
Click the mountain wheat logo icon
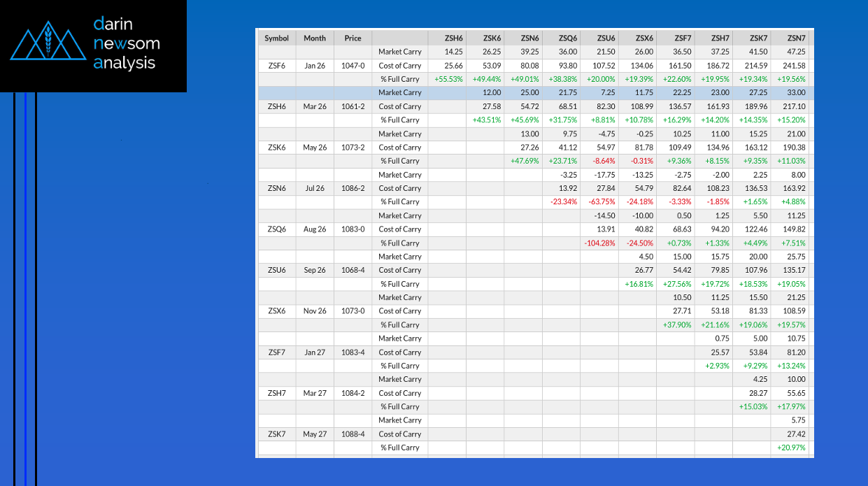pyautogui.click(x=48, y=42)
